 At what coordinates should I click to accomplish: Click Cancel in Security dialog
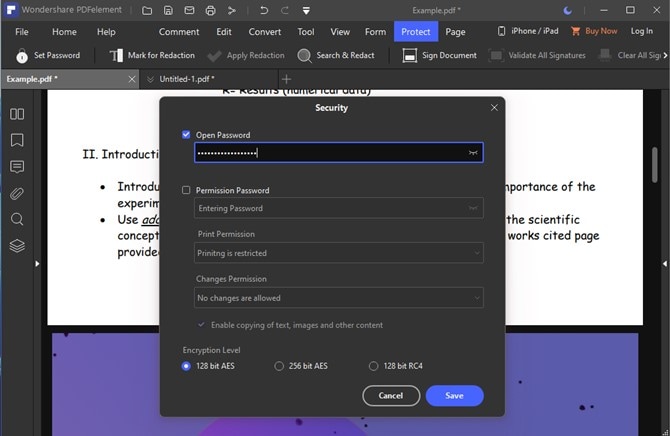tap(391, 395)
